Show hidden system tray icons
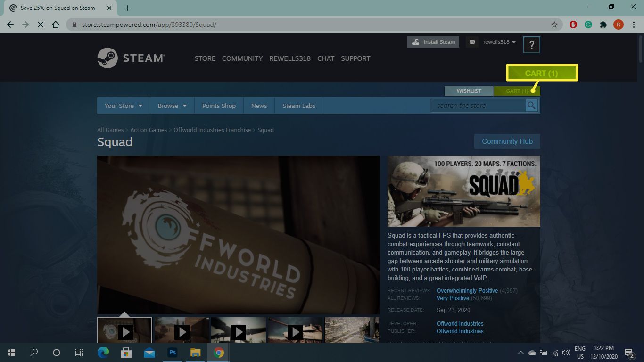The image size is (644, 362). tap(521, 353)
